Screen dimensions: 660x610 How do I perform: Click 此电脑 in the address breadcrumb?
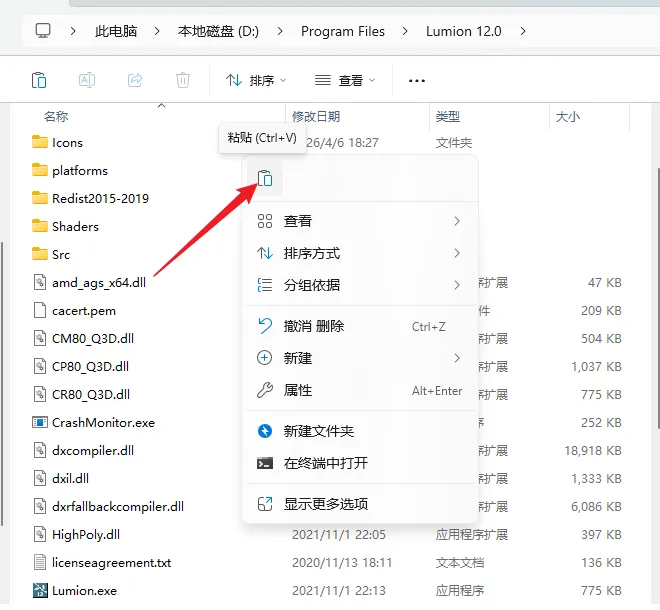coord(116,31)
